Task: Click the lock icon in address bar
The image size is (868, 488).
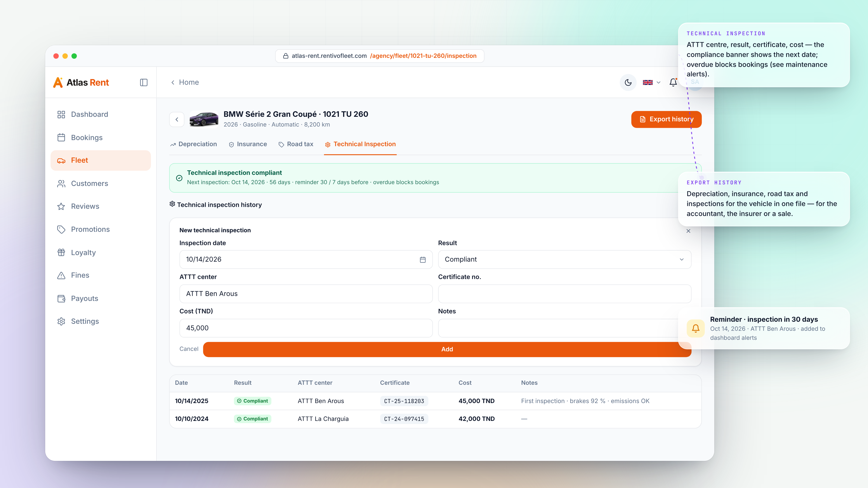Action: pos(285,56)
